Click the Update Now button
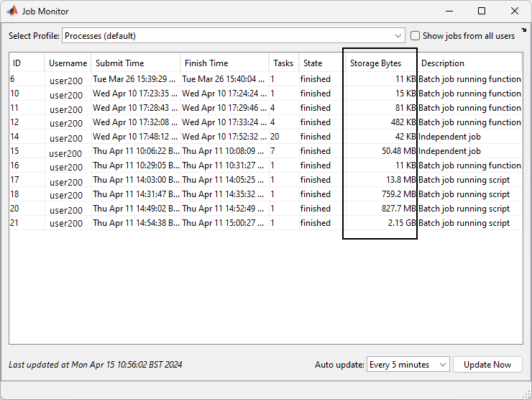The image size is (532, 400). click(x=487, y=365)
